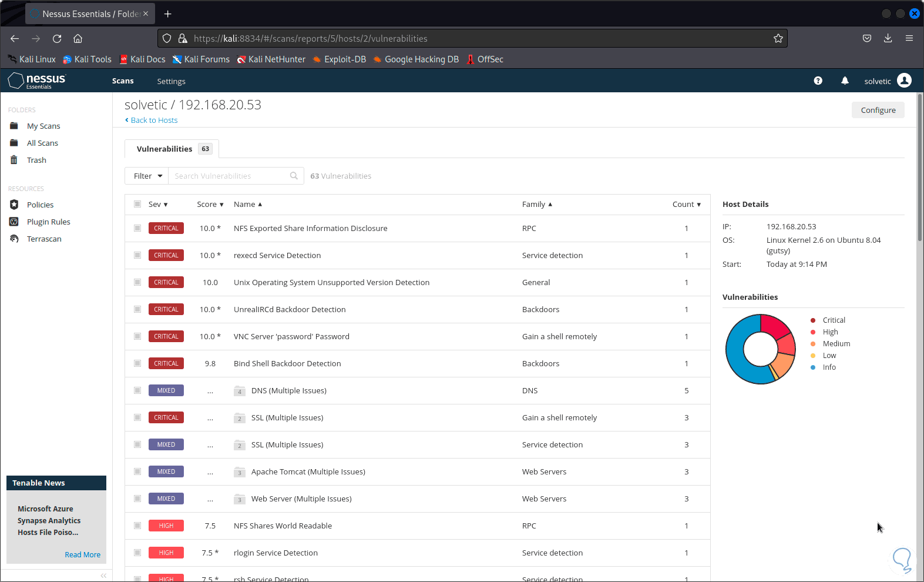Check the Unix Operating System Unsupported row
The image size is (924, 582).
[137, 282]
